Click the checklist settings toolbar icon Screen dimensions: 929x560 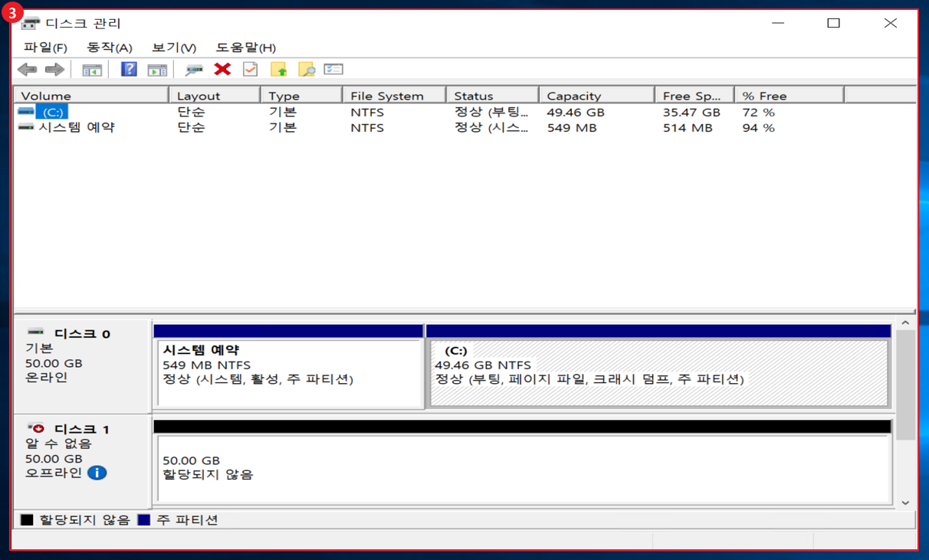[333, 69]
